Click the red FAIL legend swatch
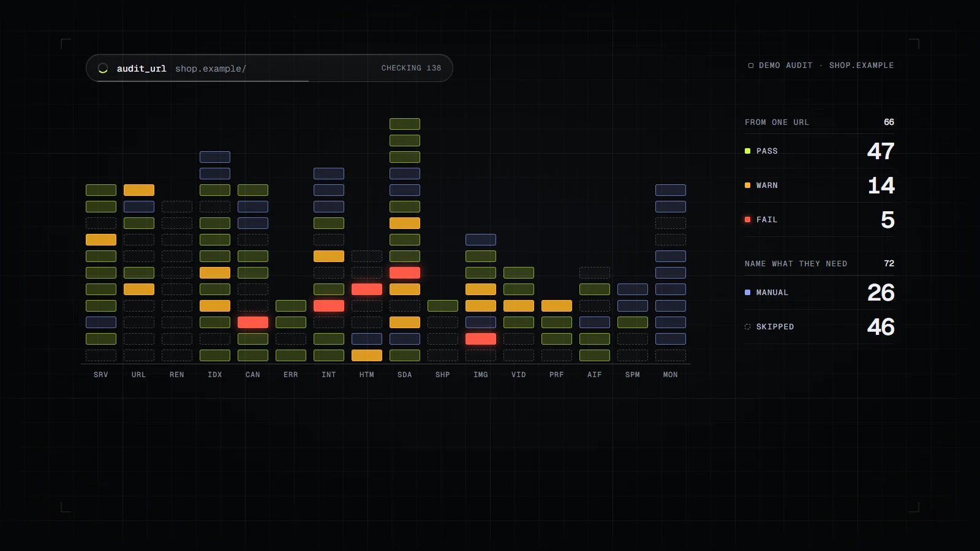The width and height of the screenshot is (980, 551). (x=747, y=220)
